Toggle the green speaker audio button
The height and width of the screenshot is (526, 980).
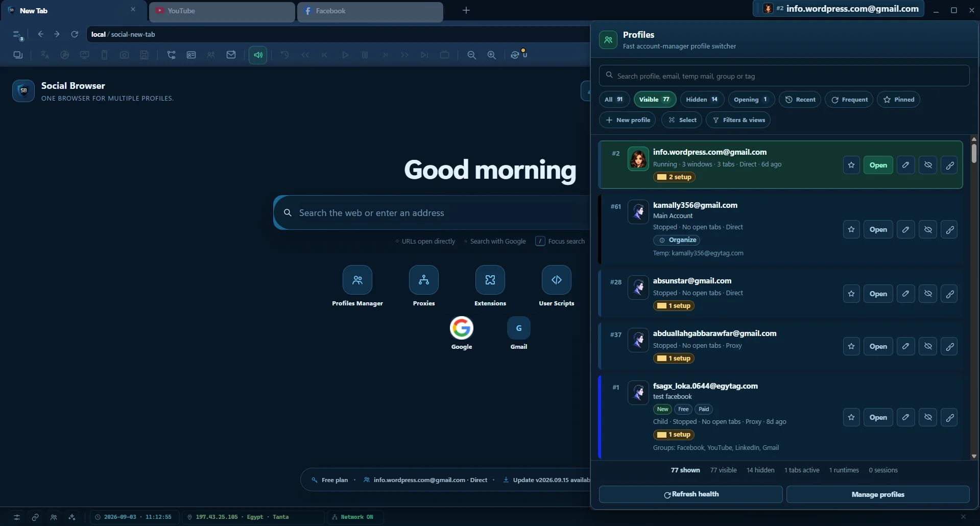tap(258, 55)
